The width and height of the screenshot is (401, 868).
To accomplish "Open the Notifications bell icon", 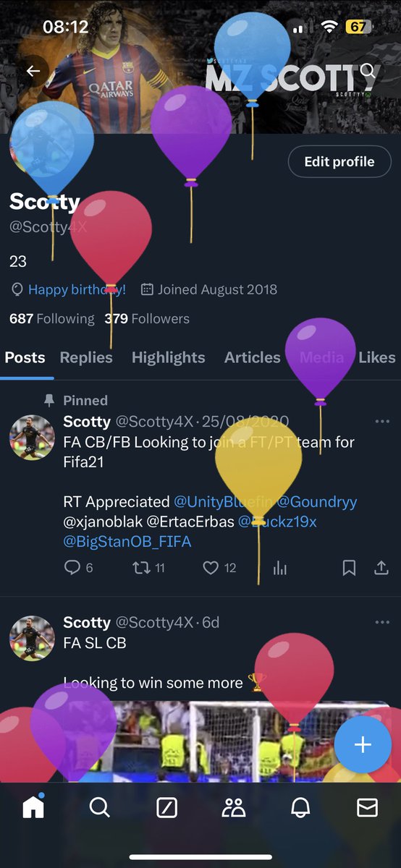I will (300, 807).
